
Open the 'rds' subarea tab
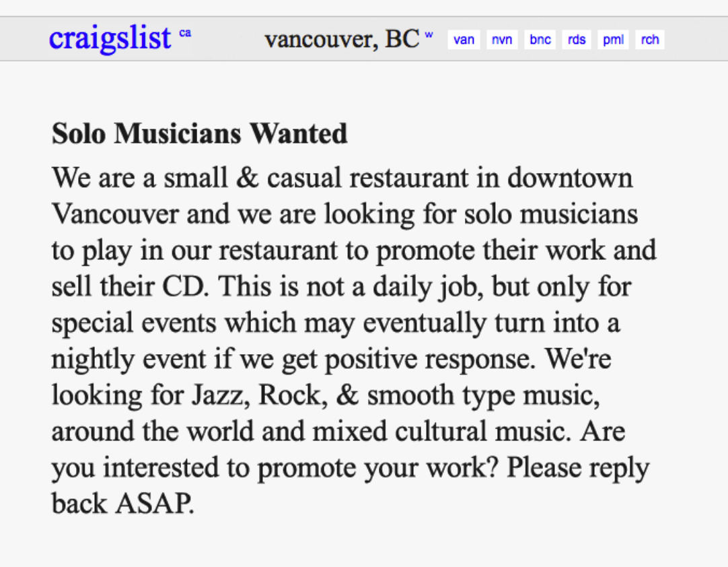(577, 40)
